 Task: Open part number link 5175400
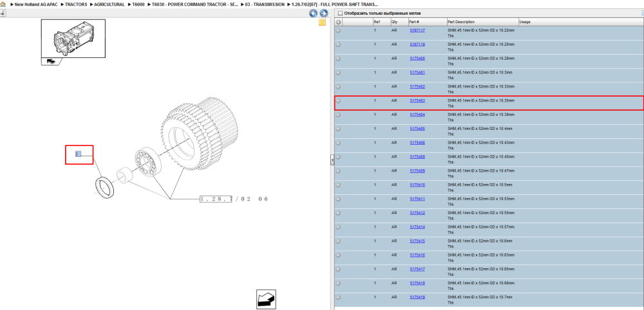coord(417,59)
